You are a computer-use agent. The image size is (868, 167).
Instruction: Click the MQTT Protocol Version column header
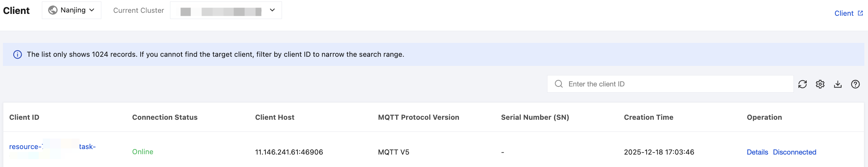(418, 117)
